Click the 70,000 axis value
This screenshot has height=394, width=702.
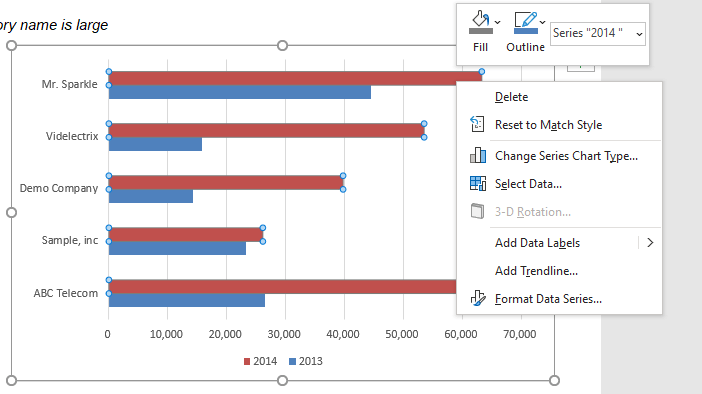tap(520, 334)
